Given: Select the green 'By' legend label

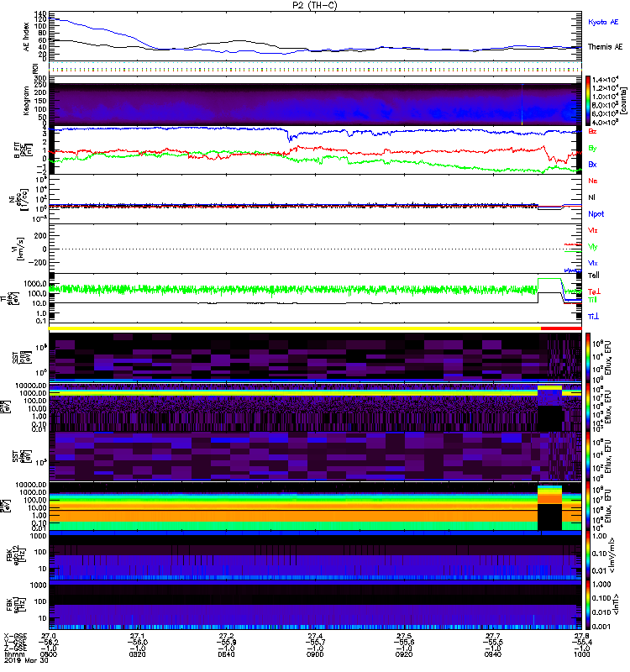Looking at the screenshot, I should pos(592,148).
